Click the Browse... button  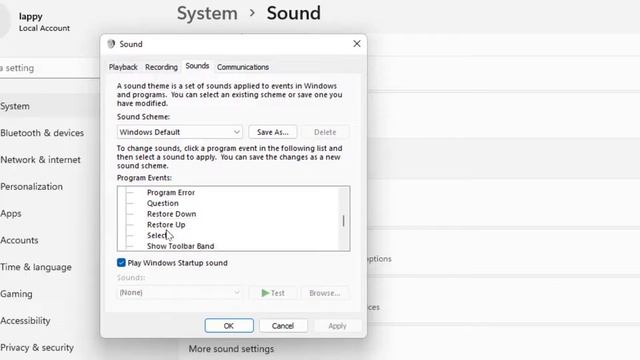[x=325, y=293]
